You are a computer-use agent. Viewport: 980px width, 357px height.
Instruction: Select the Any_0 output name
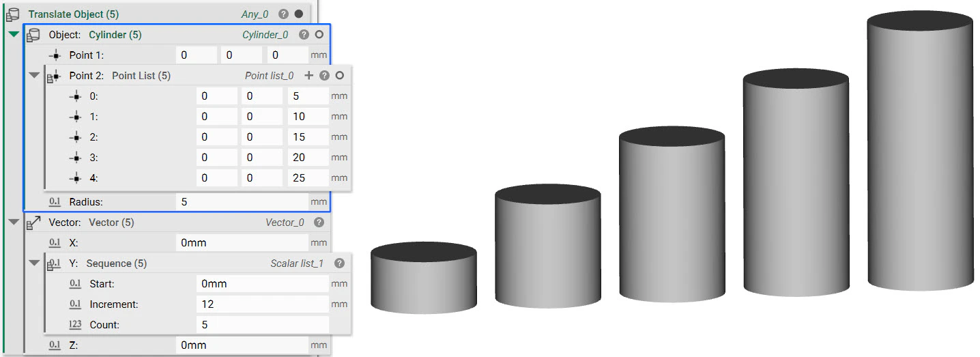coord(256,14)
